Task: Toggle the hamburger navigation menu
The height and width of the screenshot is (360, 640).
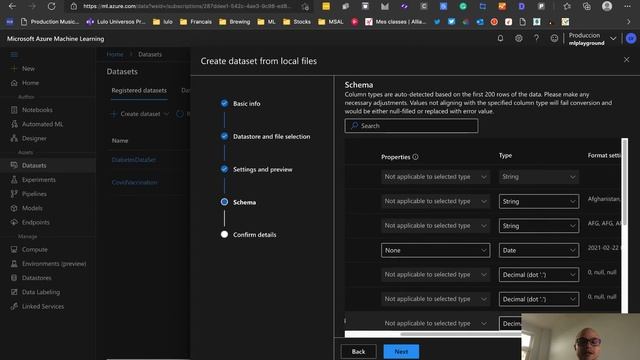Action: click(x=14, y=54)
